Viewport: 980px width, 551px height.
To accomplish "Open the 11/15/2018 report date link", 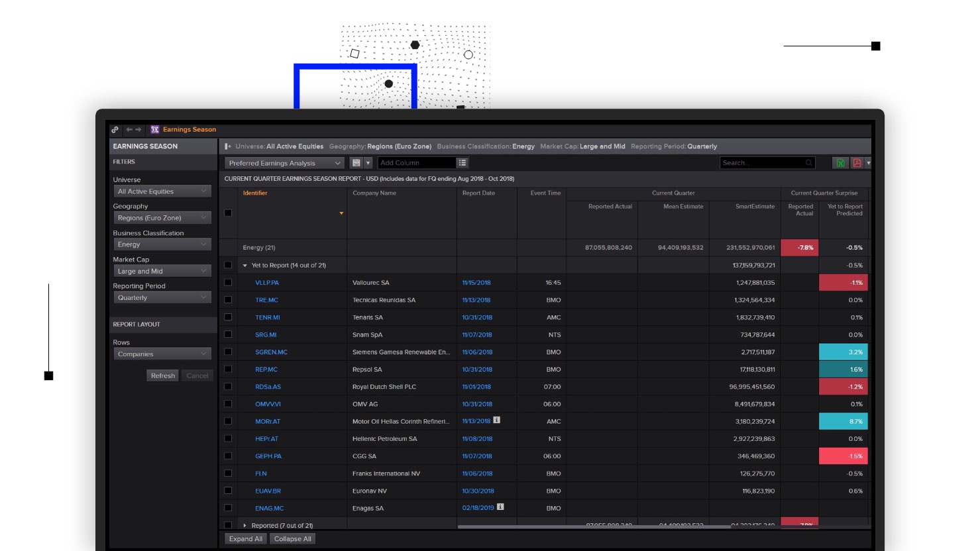I will click(x=476, y=283).
